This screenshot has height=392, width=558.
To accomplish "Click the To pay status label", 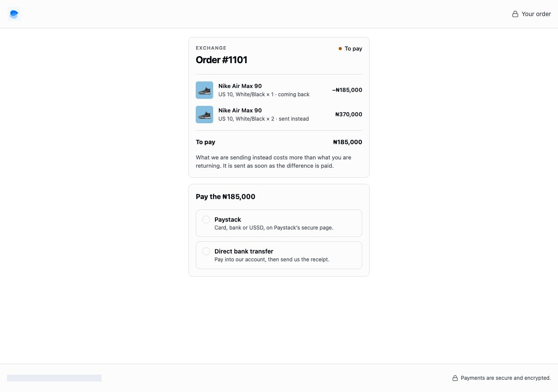I will pyautogui.click(x=353, y=49).
